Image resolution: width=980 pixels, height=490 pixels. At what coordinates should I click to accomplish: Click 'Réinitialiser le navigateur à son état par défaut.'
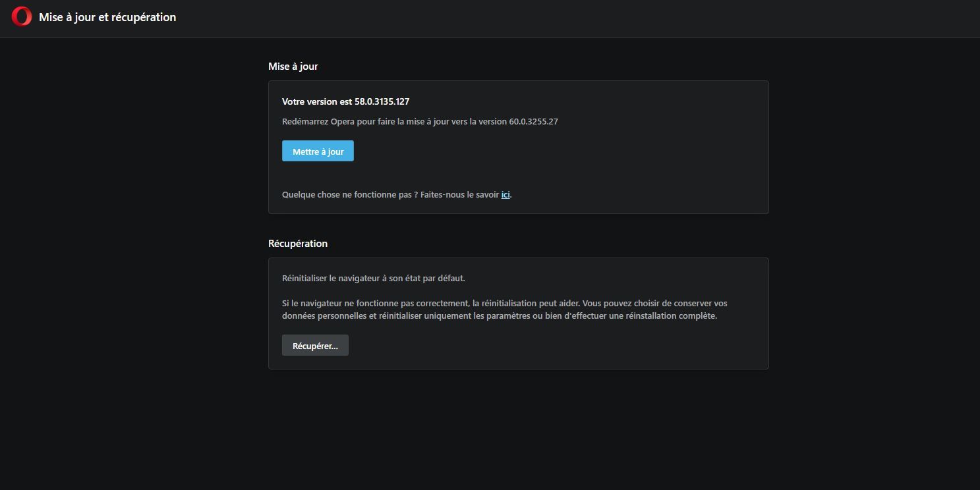tap(374, 279)
